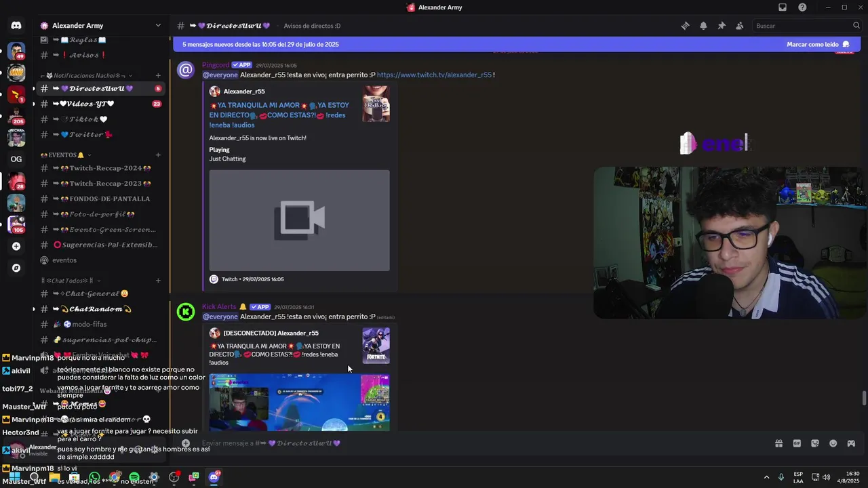Open server icon with 28 badge
Image resolution: width=868 pixels, height=488 pixels.
pyautogui.click(x=16, y=181)
